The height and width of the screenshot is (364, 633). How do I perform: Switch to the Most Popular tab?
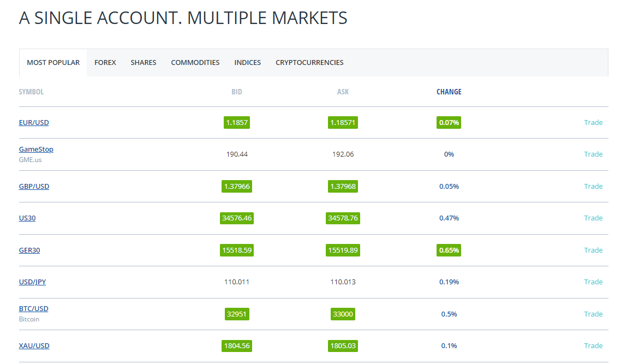pos(53,63)
